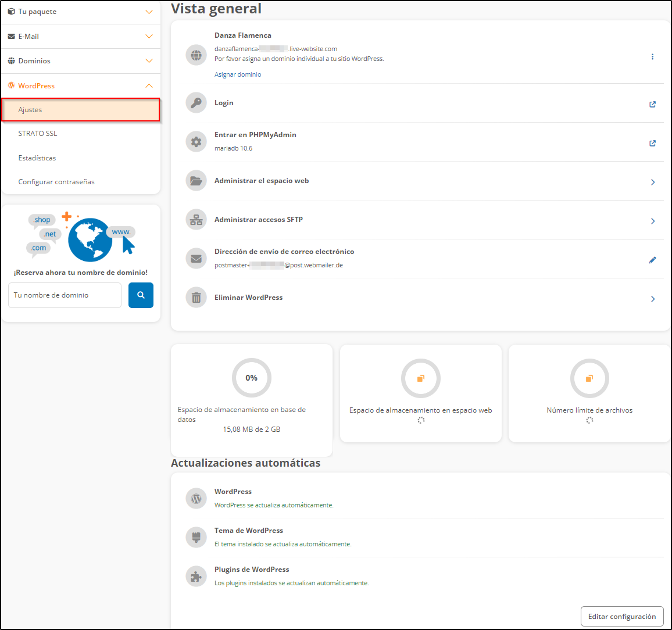This screenshot has height=630, width=672.
Task: Select Ajustes in the sidebar
Action: [x=30, y=110]
